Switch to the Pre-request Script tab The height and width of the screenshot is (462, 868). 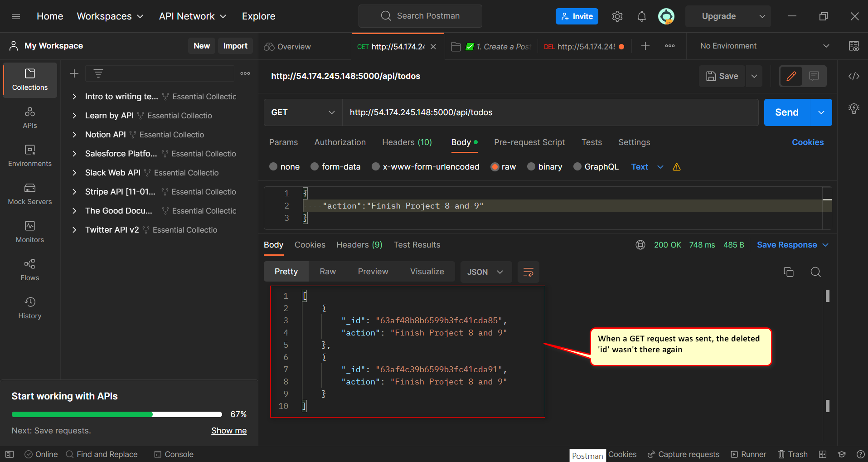pyautogui.click(x=529, y=142)
